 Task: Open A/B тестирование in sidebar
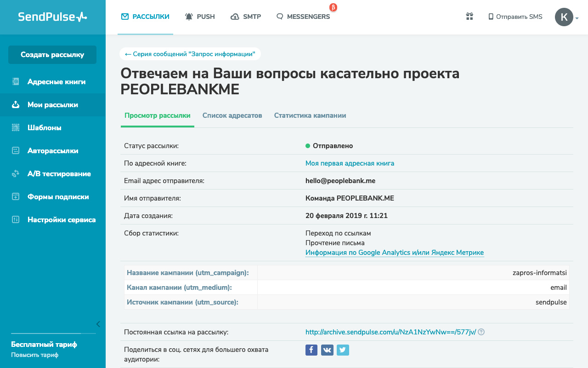click(59, 174)
